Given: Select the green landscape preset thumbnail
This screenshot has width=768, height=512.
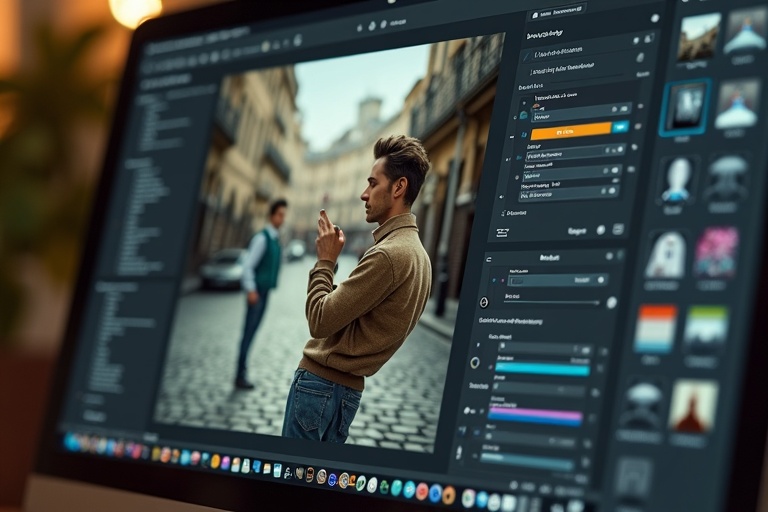Looking at the screenshot, I should click(x=705, y=330).
